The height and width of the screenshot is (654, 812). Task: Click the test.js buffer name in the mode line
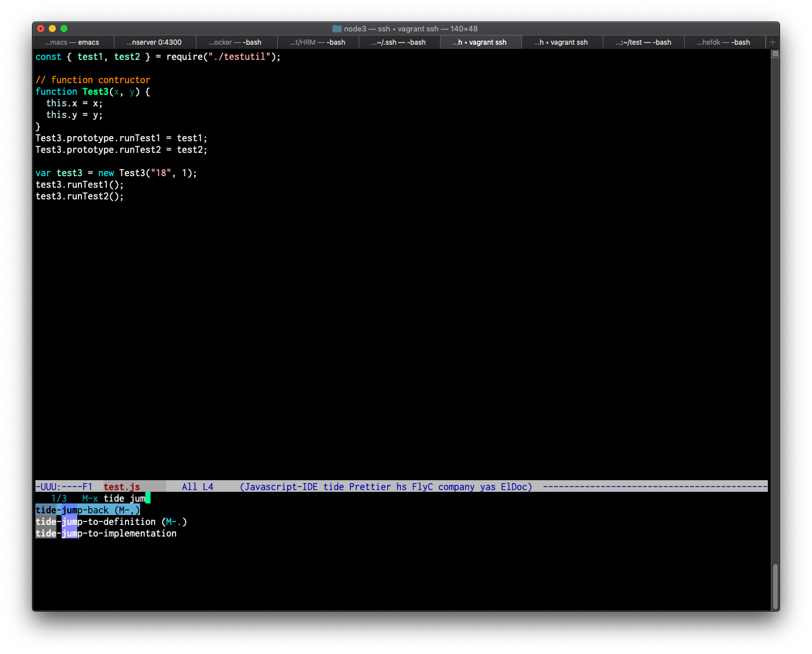[121, 487]
